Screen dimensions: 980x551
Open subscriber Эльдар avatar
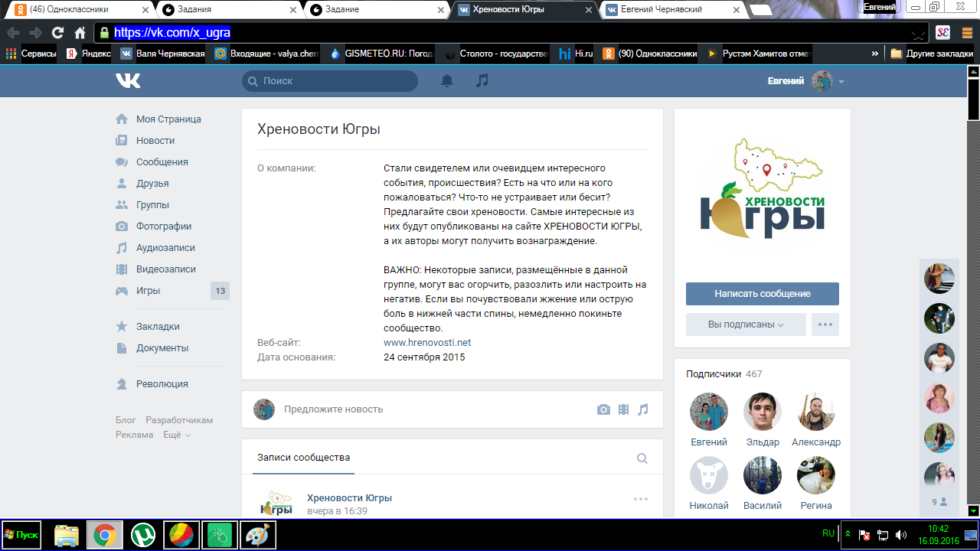763,412
